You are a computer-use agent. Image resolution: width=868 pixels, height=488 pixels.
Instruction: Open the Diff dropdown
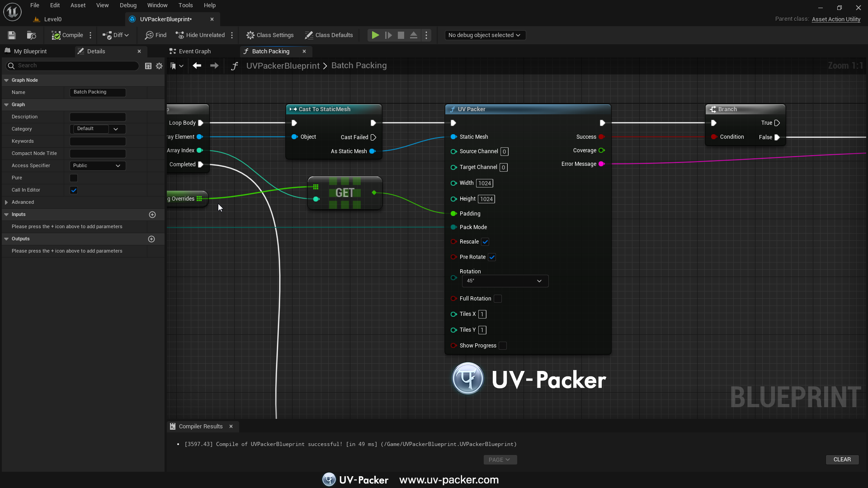pos(116,35)
